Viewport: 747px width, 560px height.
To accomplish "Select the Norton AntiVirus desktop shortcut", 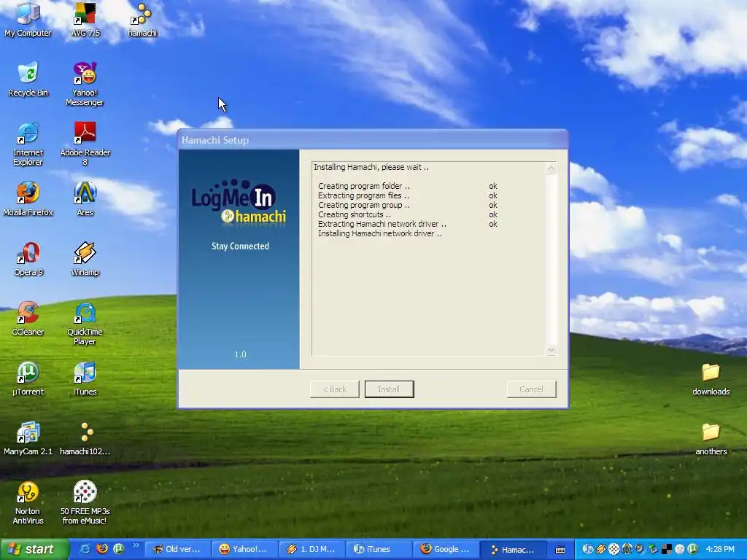I will (28, 503).
